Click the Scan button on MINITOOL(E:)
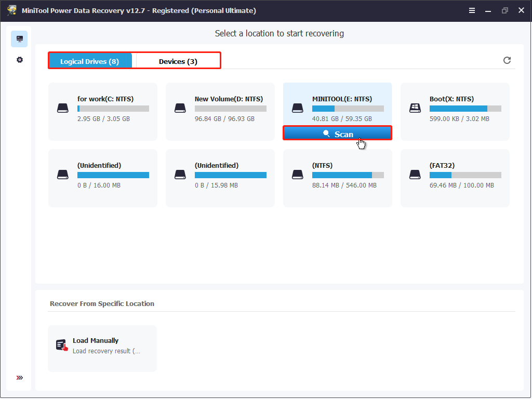The image size is (532, 399). coord(337,133)
